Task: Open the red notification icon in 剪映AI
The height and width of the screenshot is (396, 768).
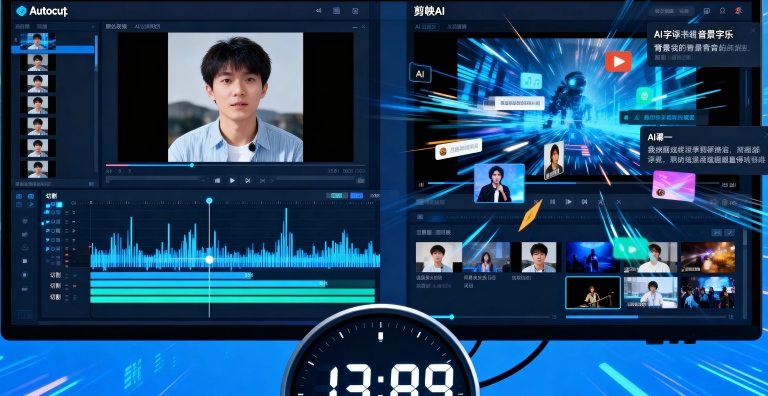Action: tap(738, 10)
